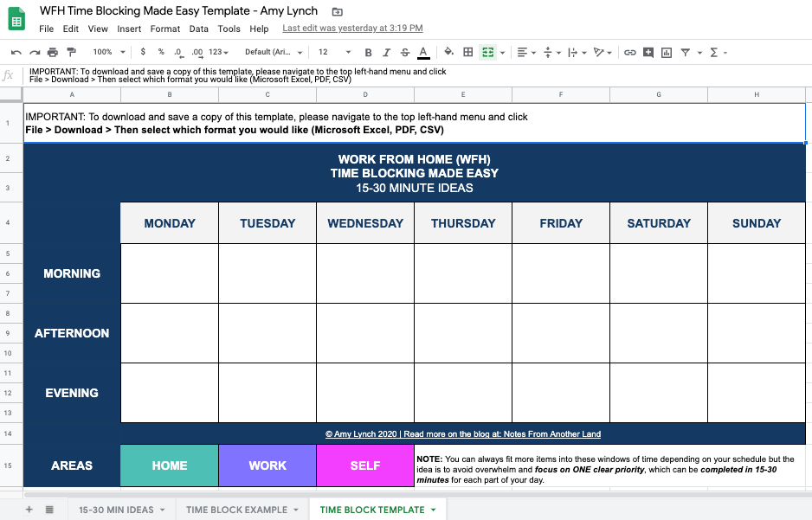Click the Create a filter funnel icon
This screenshot has height=520, width=812.
coord(686,53)
